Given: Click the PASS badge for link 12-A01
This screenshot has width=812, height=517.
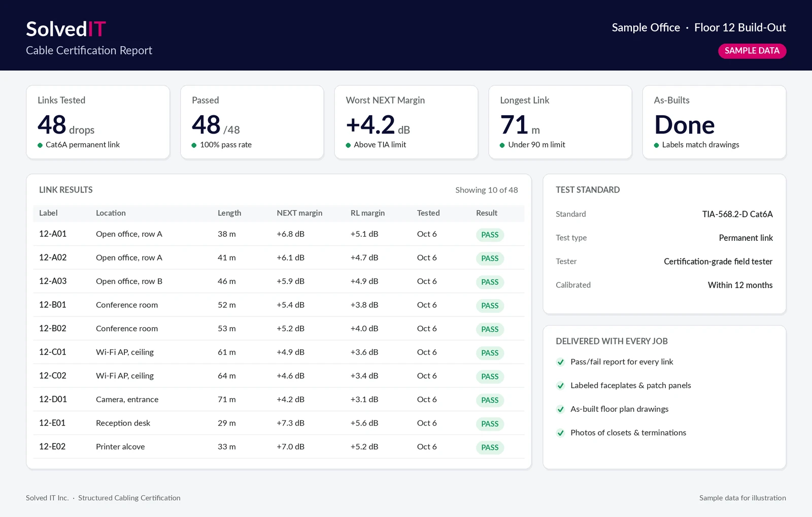Looking at the screenshot, I should pyautogui.click(x=490, y=235).
